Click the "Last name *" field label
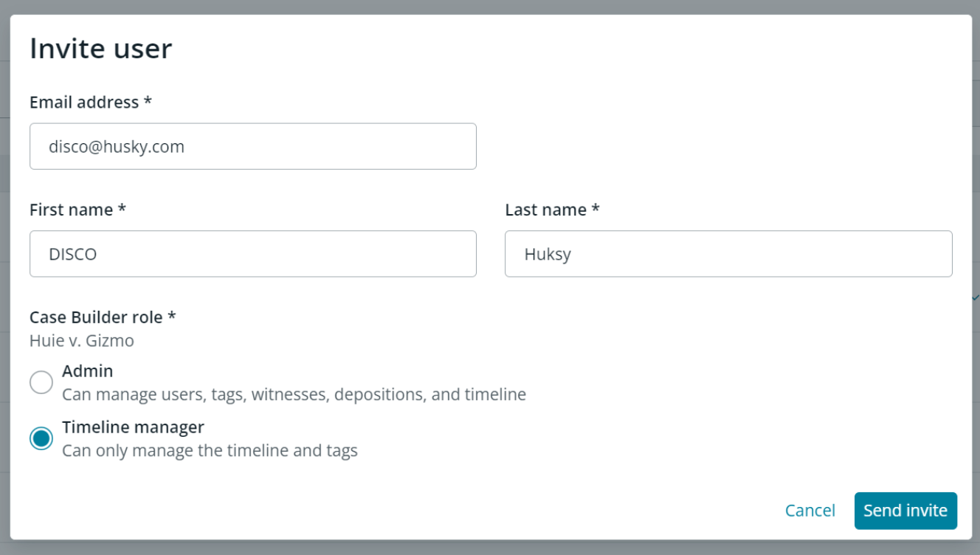 click(x=552, y=210)
